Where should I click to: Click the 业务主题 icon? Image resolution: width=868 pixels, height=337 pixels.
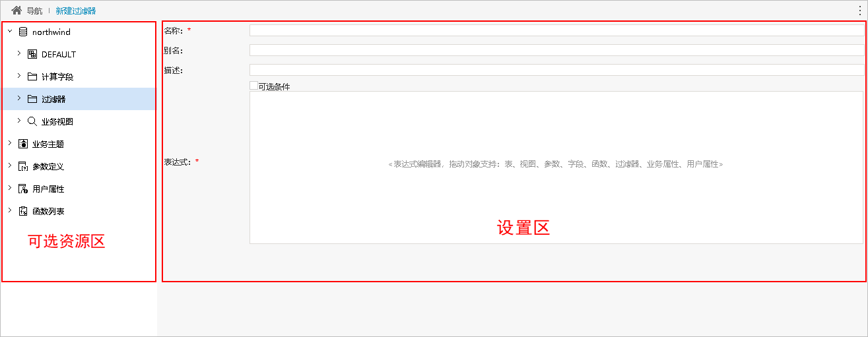23,144
